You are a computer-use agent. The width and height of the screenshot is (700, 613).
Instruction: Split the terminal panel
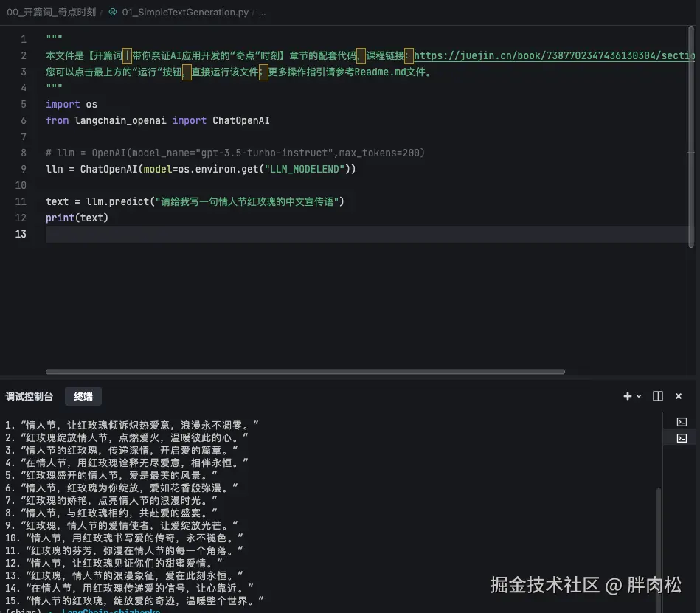tap(656, 396)
